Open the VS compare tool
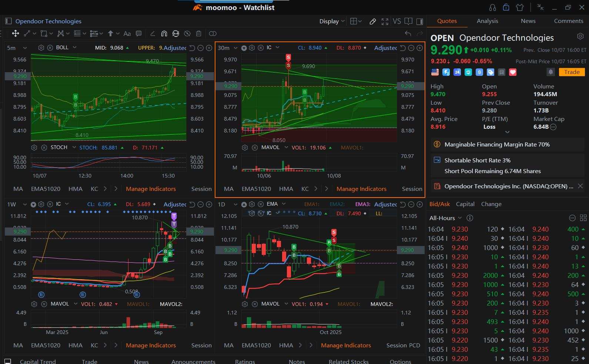 [x=396, y=21]
